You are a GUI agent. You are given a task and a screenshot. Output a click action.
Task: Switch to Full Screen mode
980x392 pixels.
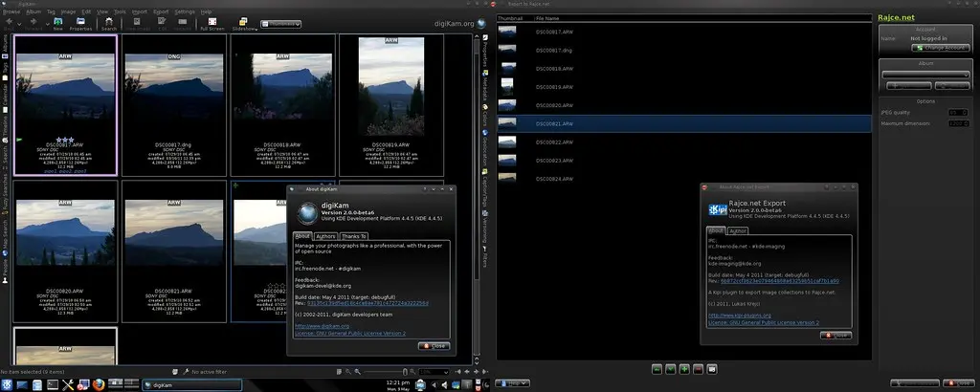pyautogui.click(x=212, y=24)
